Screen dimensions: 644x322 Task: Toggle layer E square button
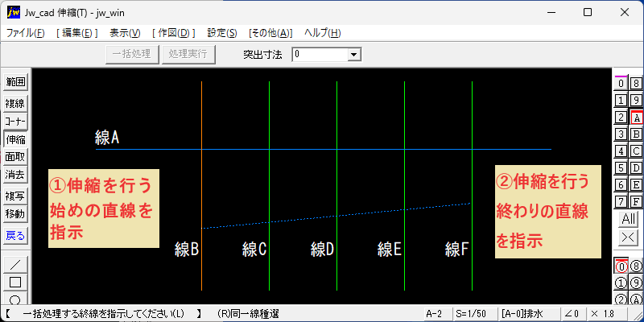636,185
